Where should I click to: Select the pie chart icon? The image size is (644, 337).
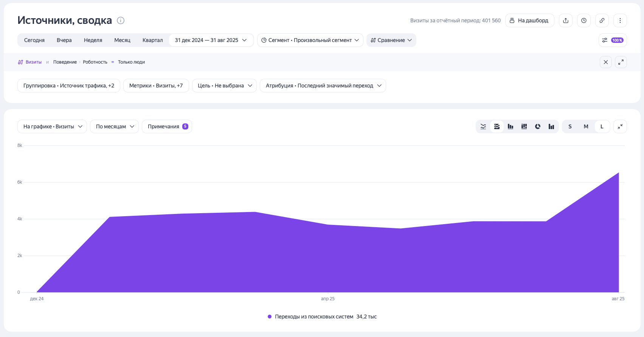coord(537,126)
